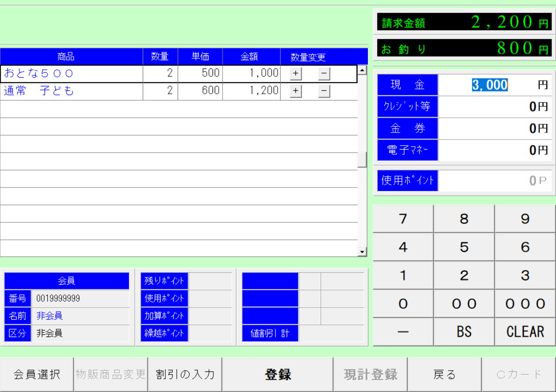Click the 現金 amount input field
Viewport: 556px width, 392px height.
coord(495,85)
